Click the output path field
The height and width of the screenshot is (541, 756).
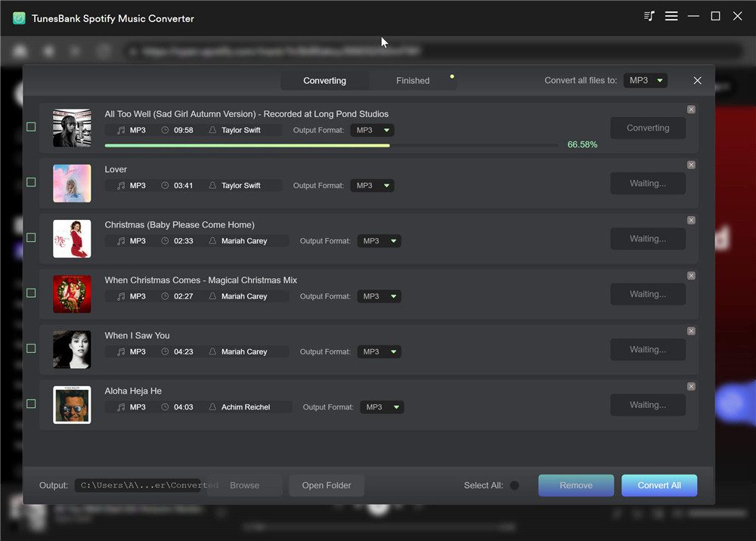[x=138, y=485]
